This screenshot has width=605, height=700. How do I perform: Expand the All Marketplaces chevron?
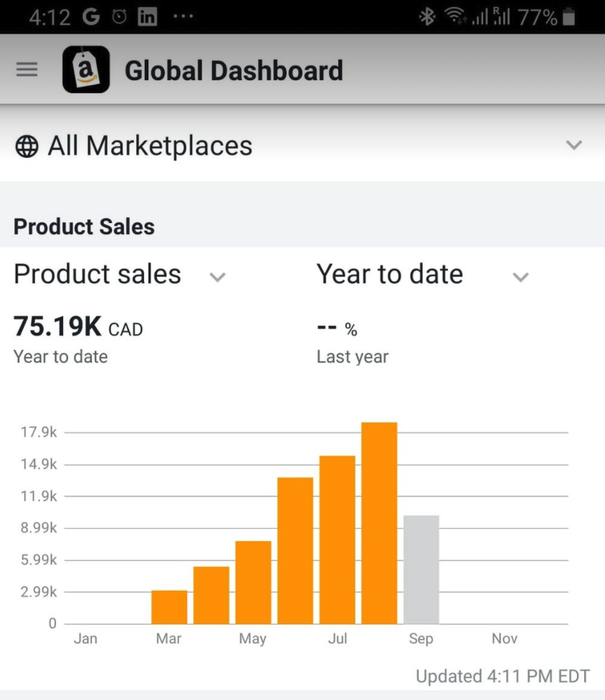pos(573,145)
